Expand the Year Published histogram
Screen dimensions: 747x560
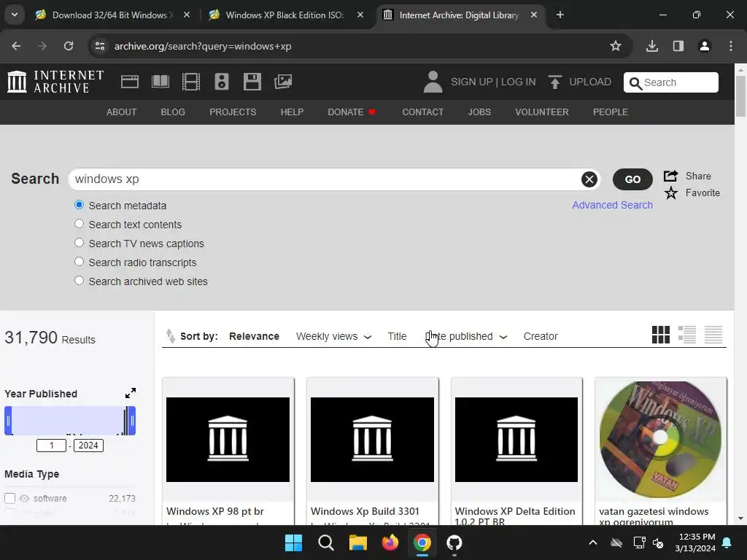(131, 393)
